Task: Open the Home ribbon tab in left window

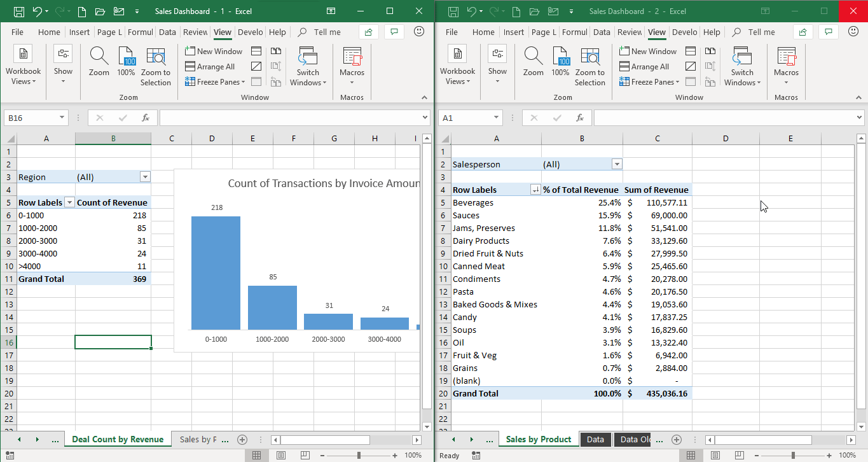Action: (49, 32)
